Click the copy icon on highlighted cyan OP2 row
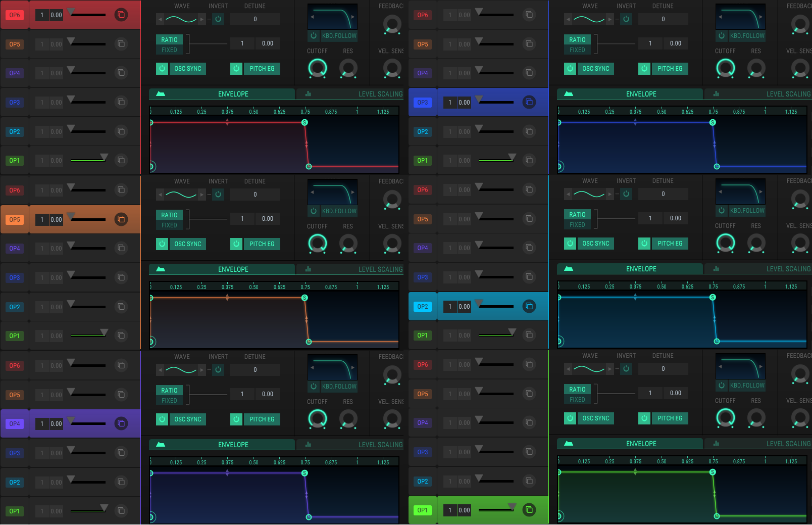Screen dimensions: 812x525 [529, 306]
